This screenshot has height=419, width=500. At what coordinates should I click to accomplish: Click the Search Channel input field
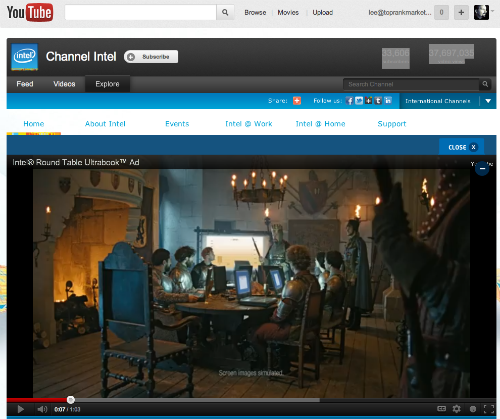(x=411, y=84)
